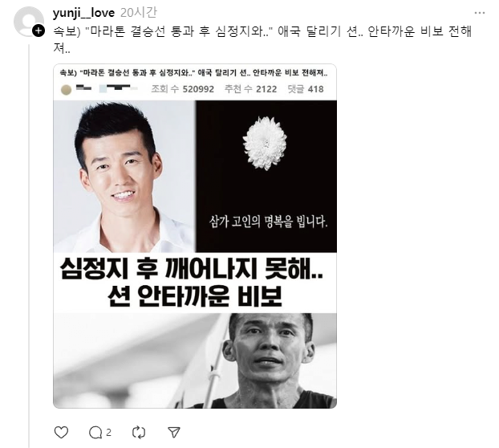Follow the user via the plus badge on the avatar

(x=39, y=31)
